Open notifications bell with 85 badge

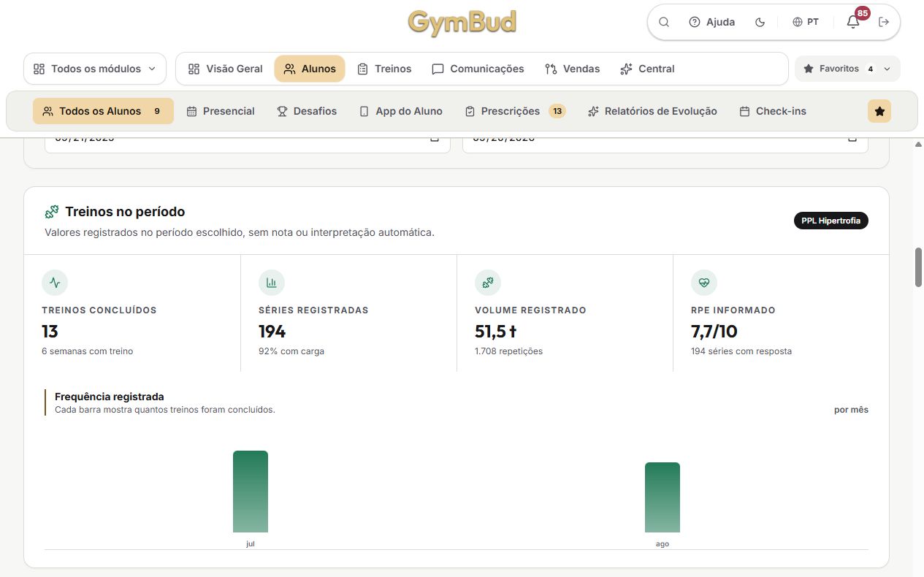(x=853, y=22)
